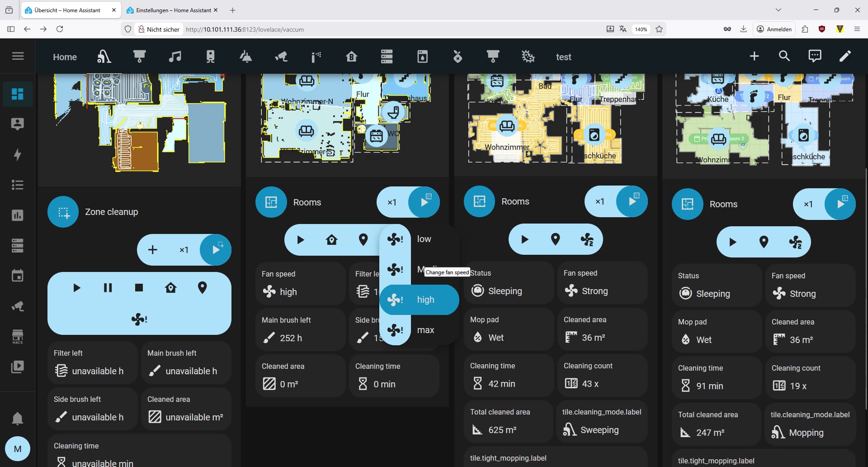Open the Assist chat bubble icon
Image resolution: width=868 pixels, height=467 pixels.
(815, 56)
